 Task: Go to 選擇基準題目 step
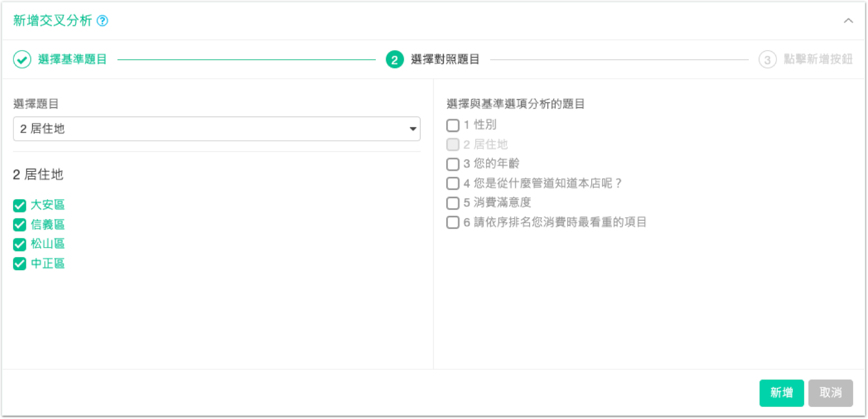click(x=72, y=59)
